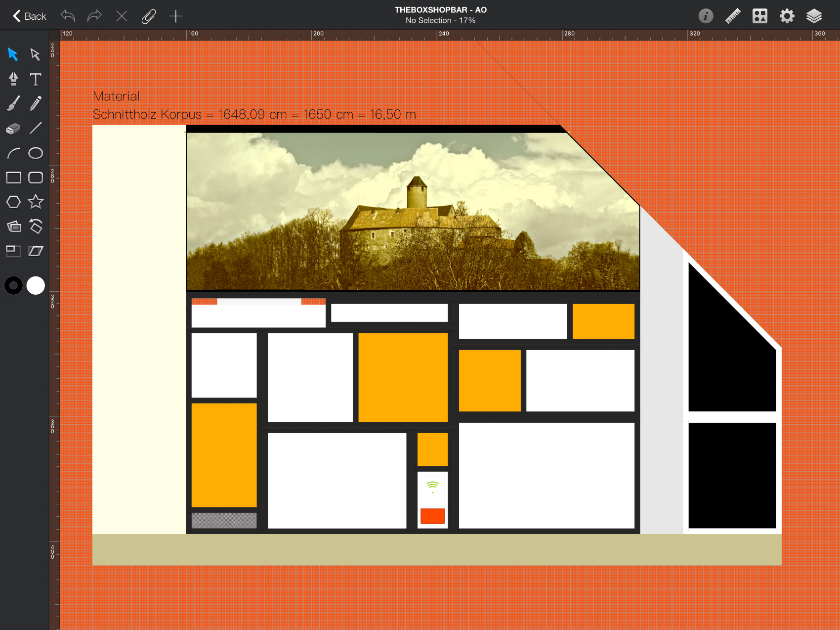Select the beige floor strip shape

coord(437,549)
